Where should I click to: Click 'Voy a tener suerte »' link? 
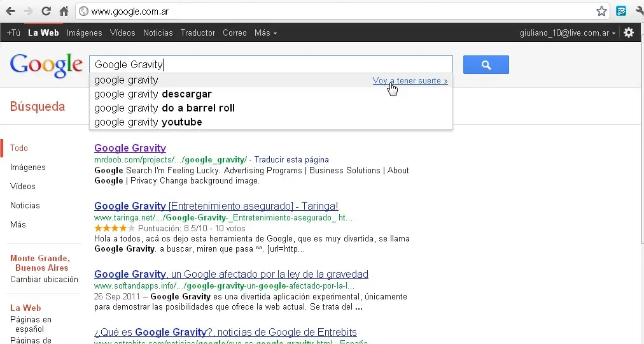(410, 80)
